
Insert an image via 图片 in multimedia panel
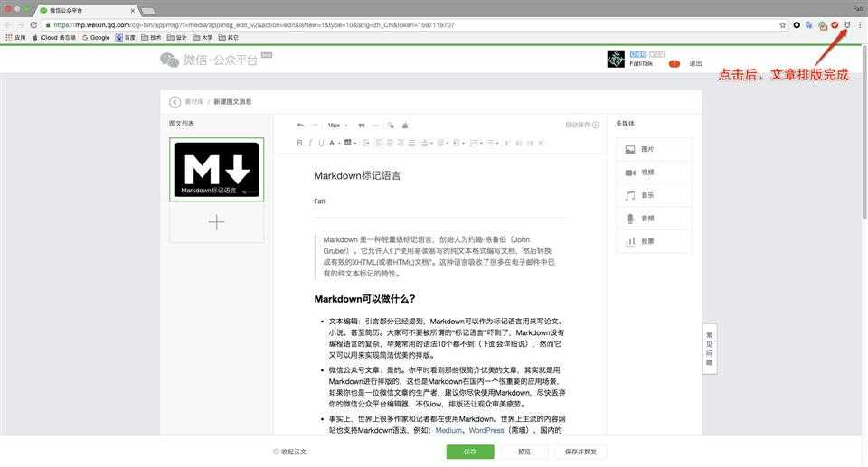(654, 149)
